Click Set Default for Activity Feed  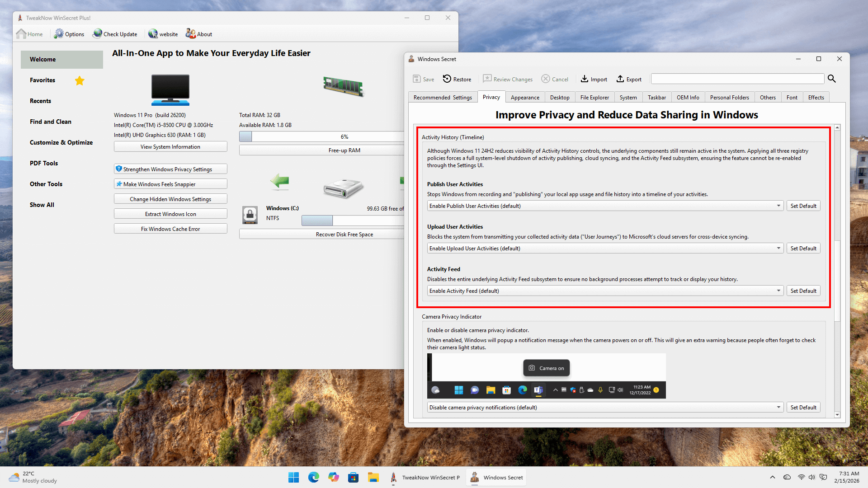click(803, 291)
